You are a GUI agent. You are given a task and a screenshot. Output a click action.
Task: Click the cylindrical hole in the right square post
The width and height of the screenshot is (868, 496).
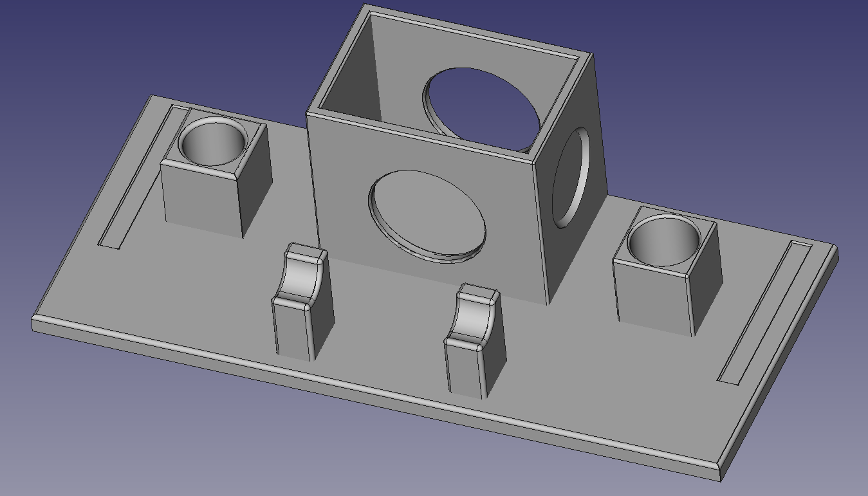[x=663, y=241]
